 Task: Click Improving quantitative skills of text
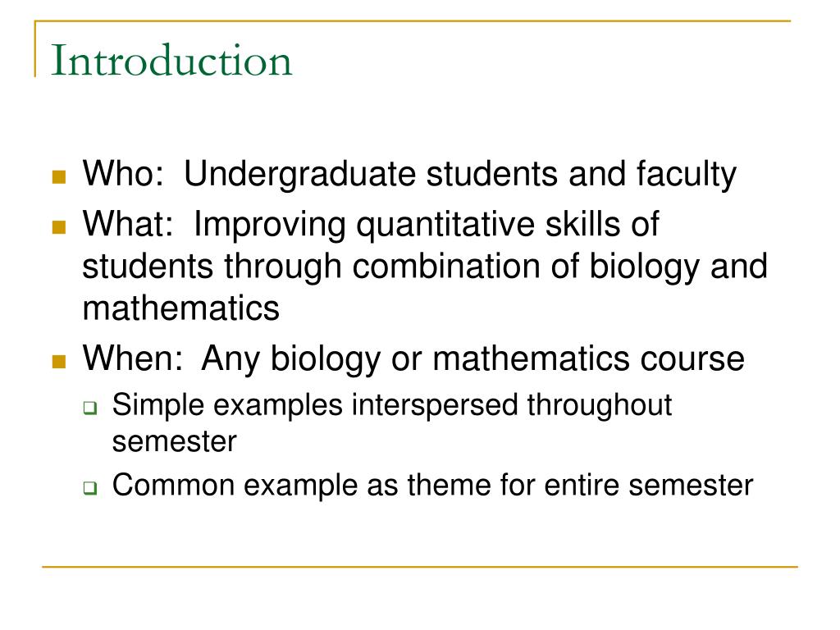coord(427,225)
